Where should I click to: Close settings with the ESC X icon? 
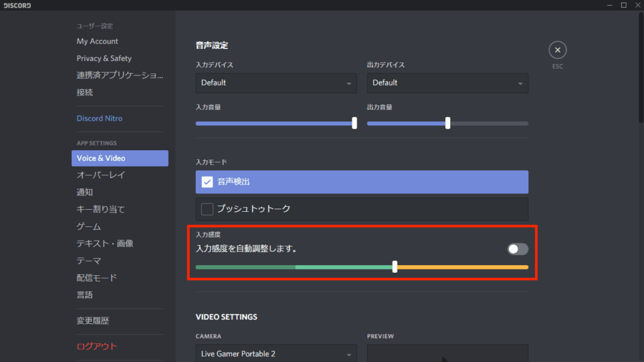tap(557, 50)
